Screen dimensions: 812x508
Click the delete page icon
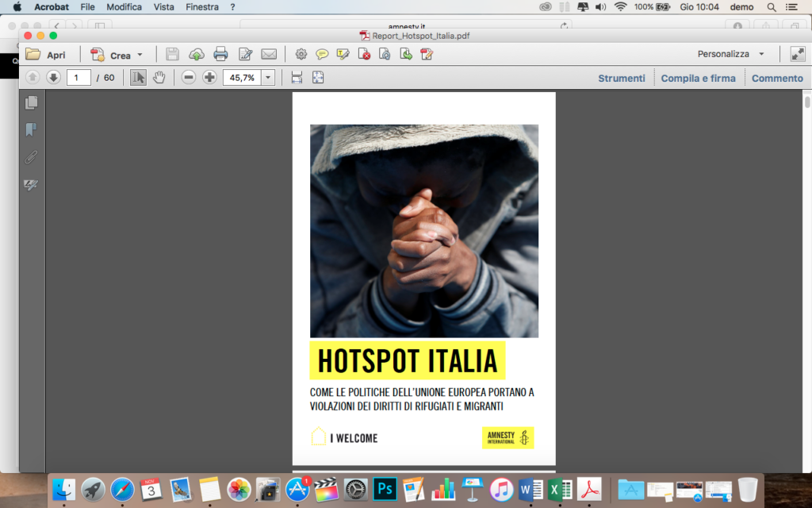[364, 54]
